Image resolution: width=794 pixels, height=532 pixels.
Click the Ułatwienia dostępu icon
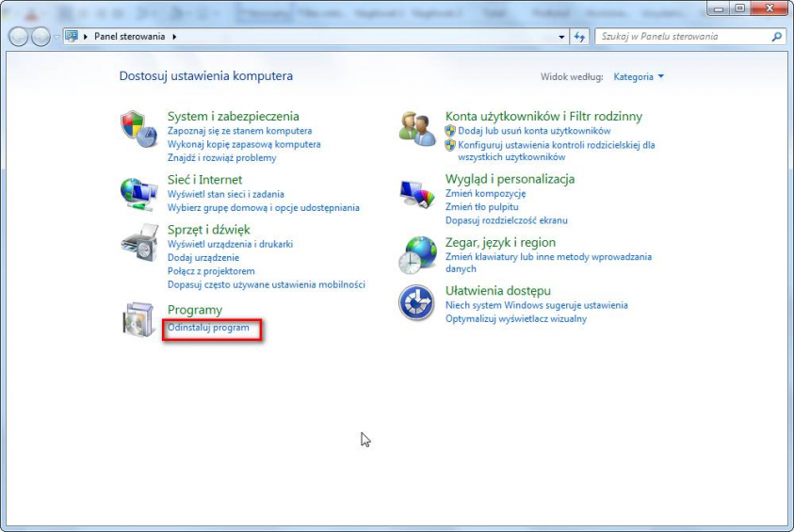click(416, 303)
